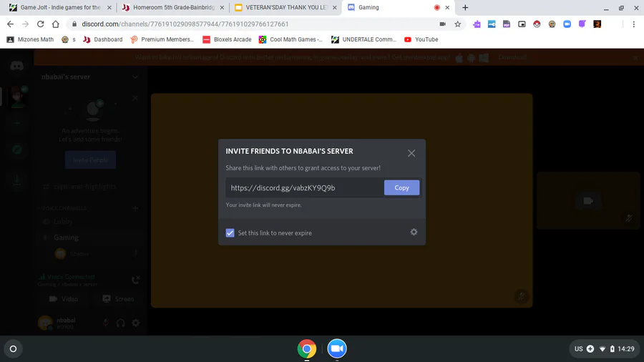Open Dashboard bookmark
This screenshot has width=644, height=362.
point(102,39)
